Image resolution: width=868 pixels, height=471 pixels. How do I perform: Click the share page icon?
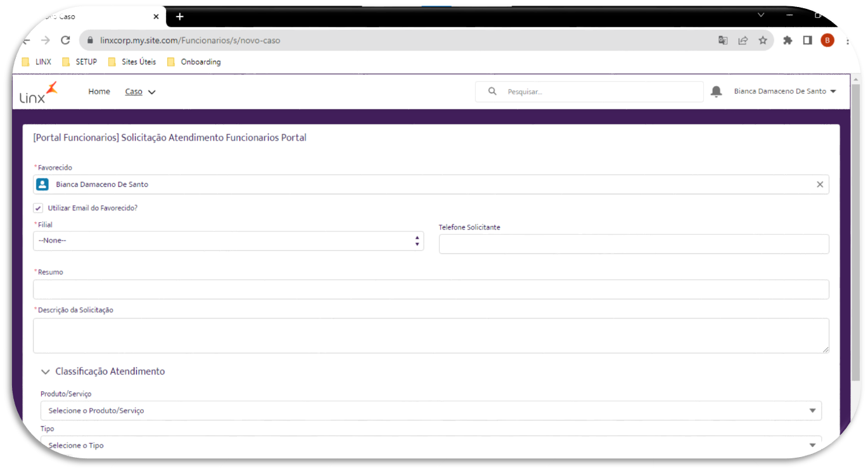(x=743, y=41)
